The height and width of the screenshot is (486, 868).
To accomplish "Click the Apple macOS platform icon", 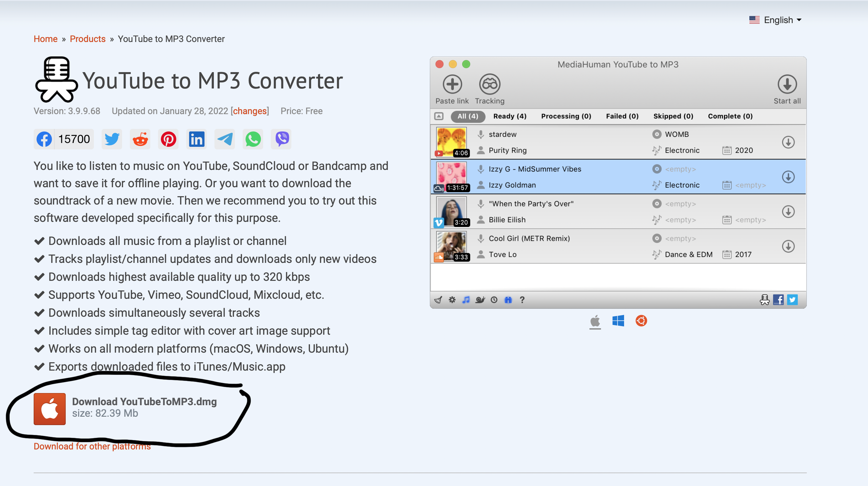I will tap(595, 321).
